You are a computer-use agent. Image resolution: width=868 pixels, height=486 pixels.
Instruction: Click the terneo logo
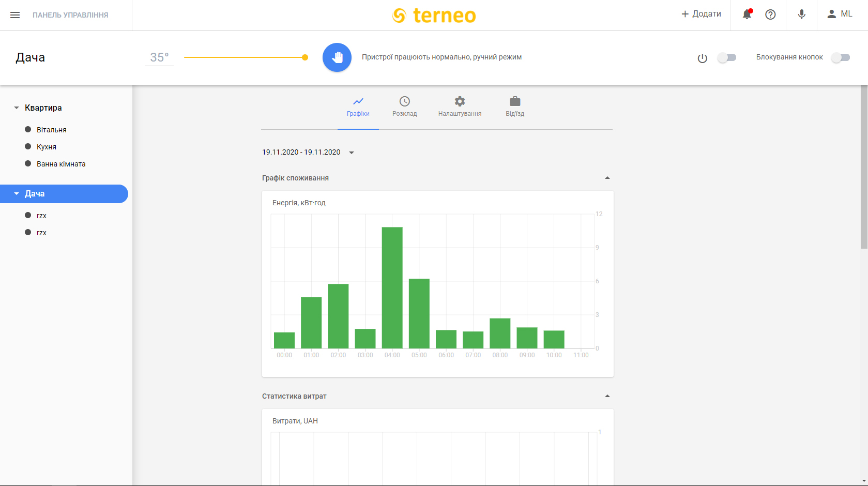(x=434, y=16)
